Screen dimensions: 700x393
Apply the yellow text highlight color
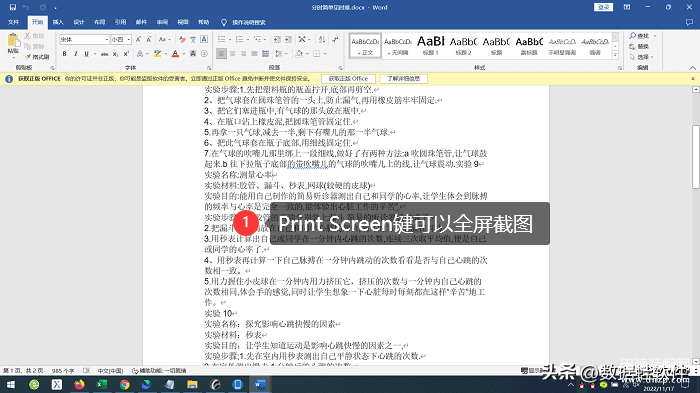[157, 54]
